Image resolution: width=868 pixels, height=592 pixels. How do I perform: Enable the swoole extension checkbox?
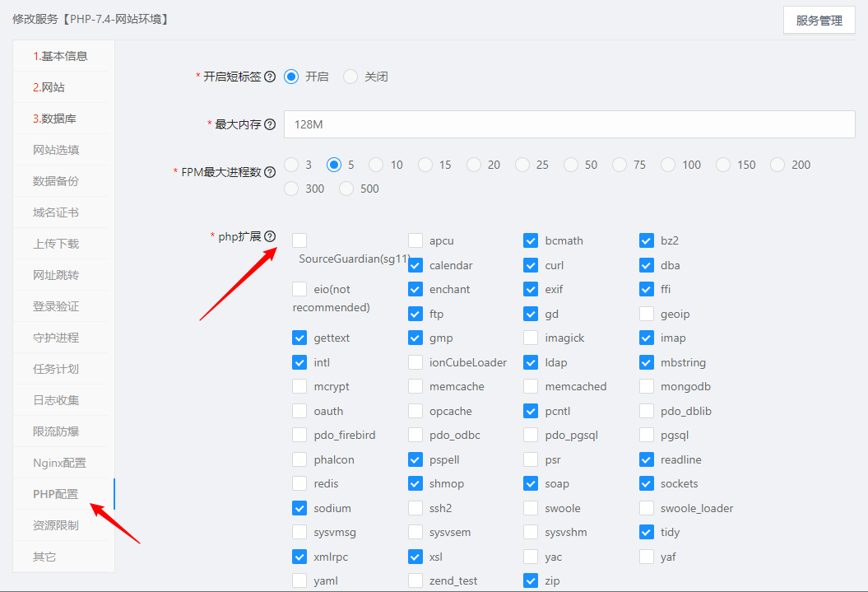tap(531, 508)
